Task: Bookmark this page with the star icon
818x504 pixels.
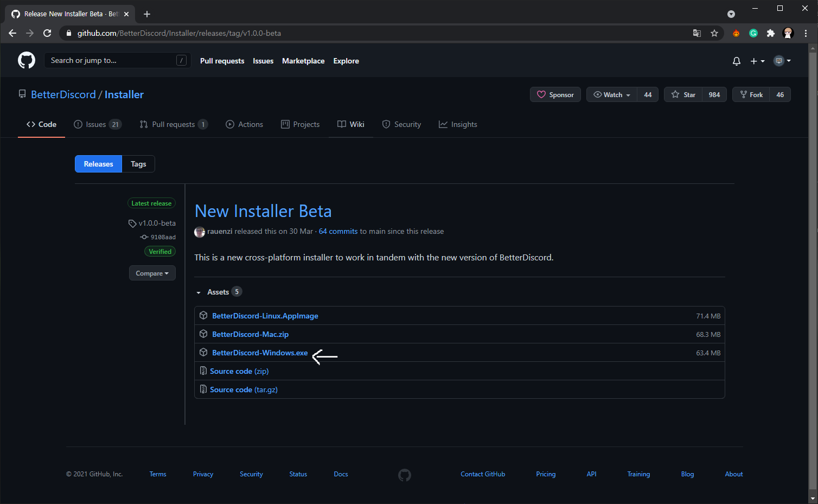Action: click(714, 33)
